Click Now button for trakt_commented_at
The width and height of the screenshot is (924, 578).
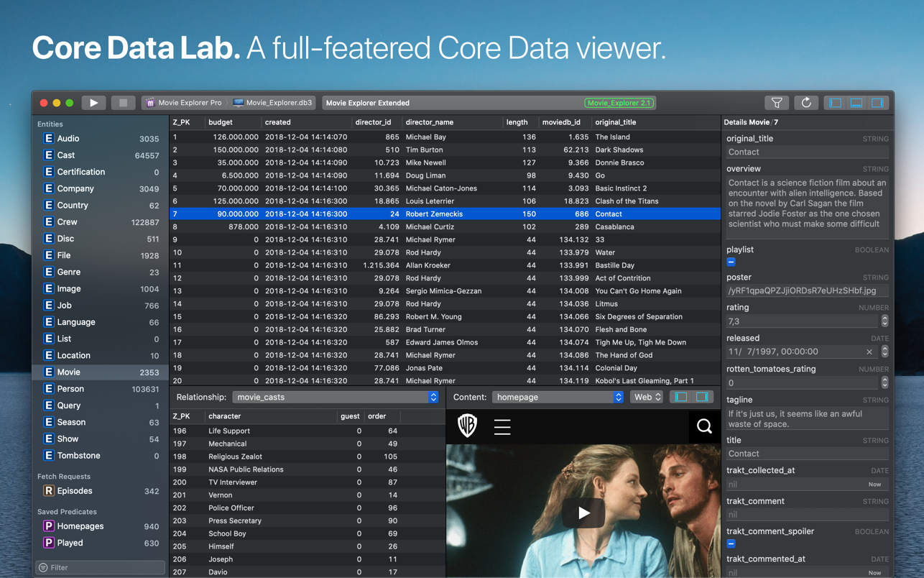(874, 573)
